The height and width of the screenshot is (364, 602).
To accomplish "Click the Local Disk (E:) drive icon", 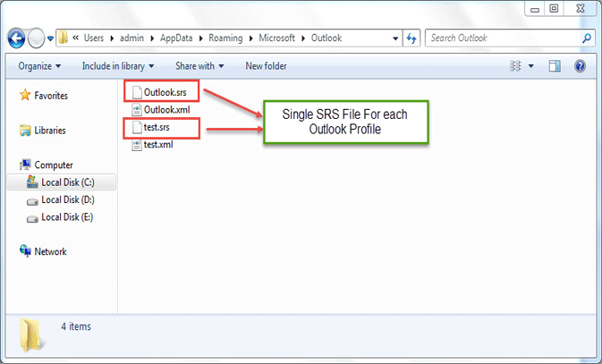I will [x=32, y=218].
